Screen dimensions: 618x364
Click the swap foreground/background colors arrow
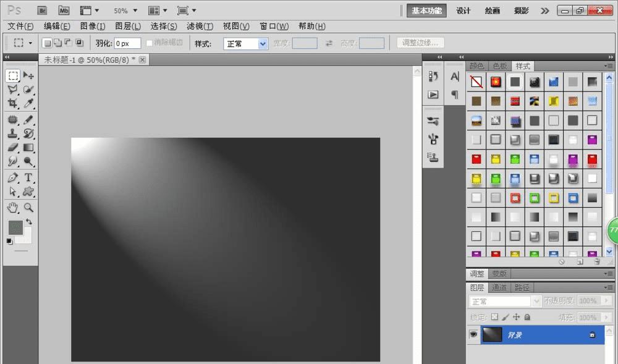pos(28,221)
